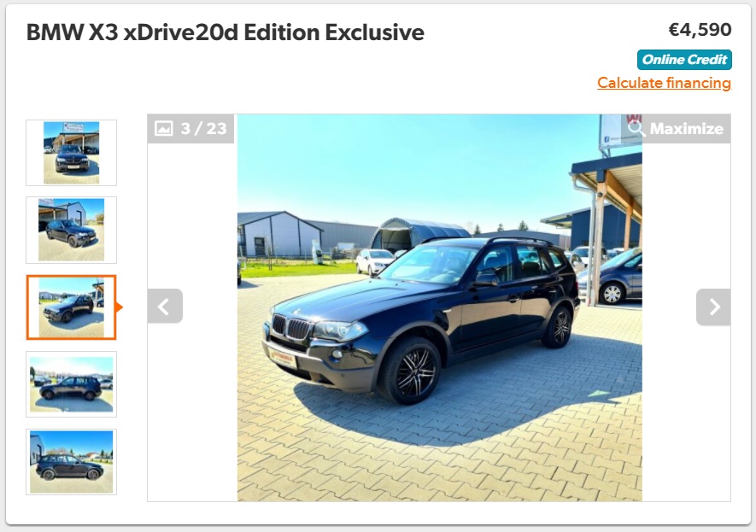Click the BMW's front alloy wheel in the main photo

click(x=411, y=371)
